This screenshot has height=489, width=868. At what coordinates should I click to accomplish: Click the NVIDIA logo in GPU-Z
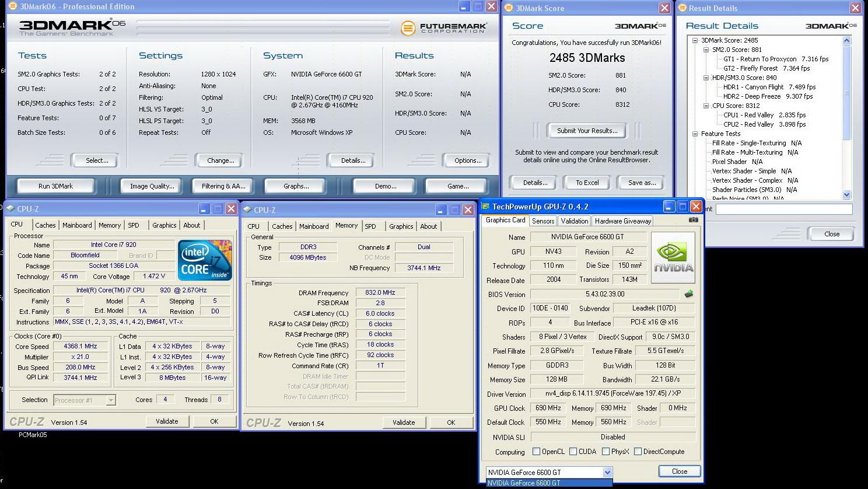(673, 257)
